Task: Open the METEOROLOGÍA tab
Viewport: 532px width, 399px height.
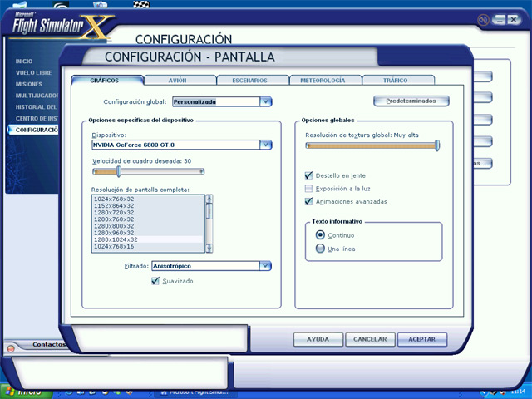Action: 324,81
